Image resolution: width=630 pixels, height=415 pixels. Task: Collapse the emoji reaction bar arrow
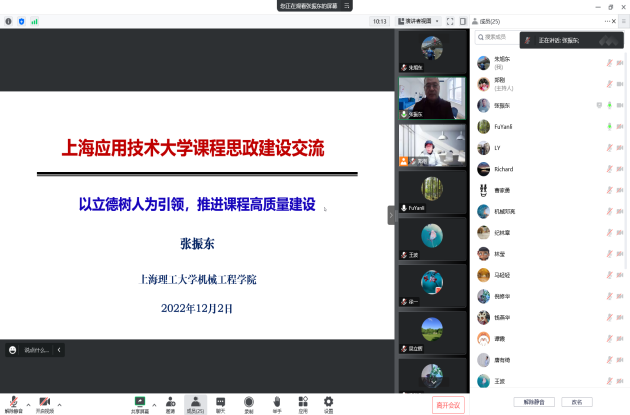pyautogui.click(x=59, y=350)
